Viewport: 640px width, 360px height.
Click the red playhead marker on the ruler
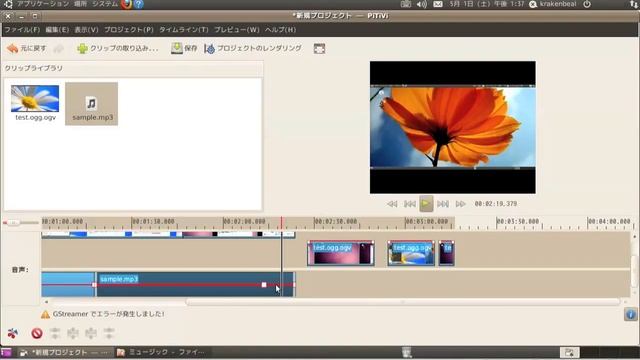(281, 223)
